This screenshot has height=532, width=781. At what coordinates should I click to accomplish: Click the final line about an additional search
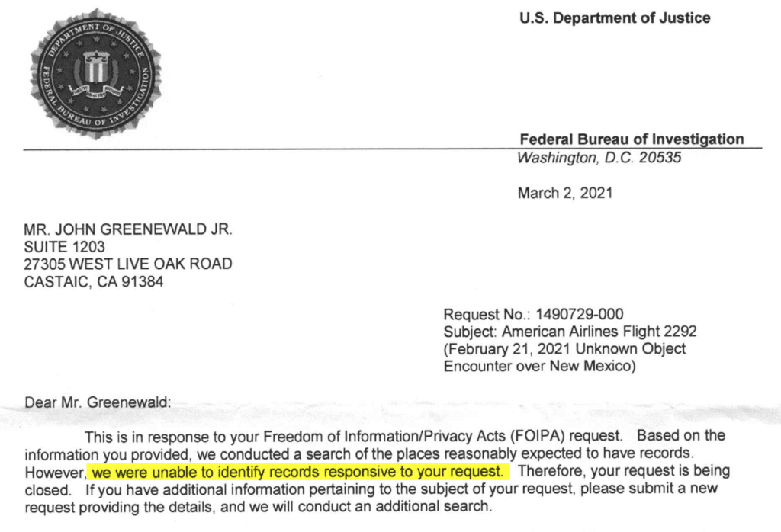pos(259,506)
